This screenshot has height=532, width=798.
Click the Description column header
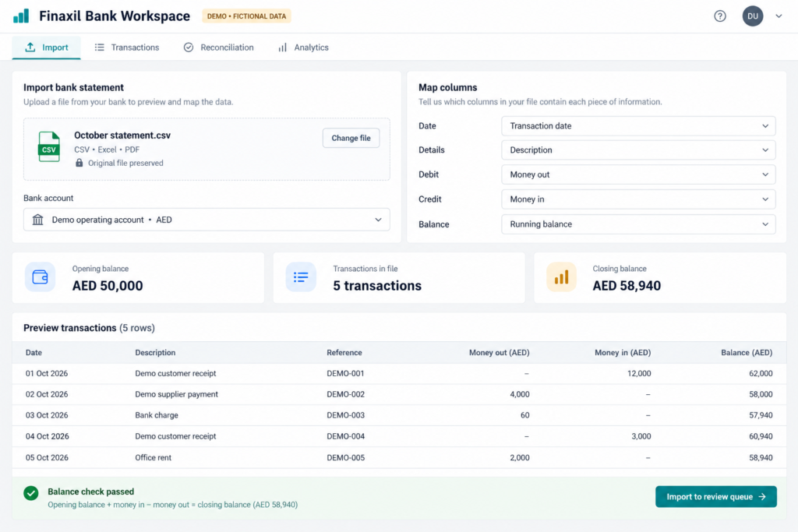click(x=155, y=353)
